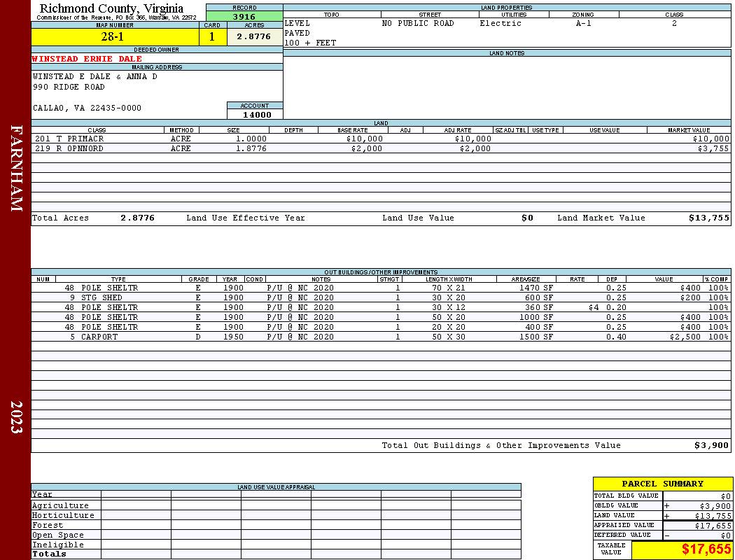Click size 1.8776 in land table

click(x=251, y=148)
